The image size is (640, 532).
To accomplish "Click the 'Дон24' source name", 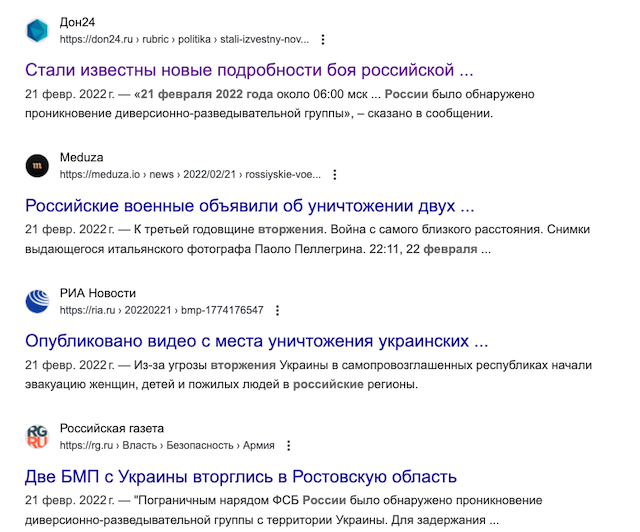I will pyautogui.click(x=77, y=22).
